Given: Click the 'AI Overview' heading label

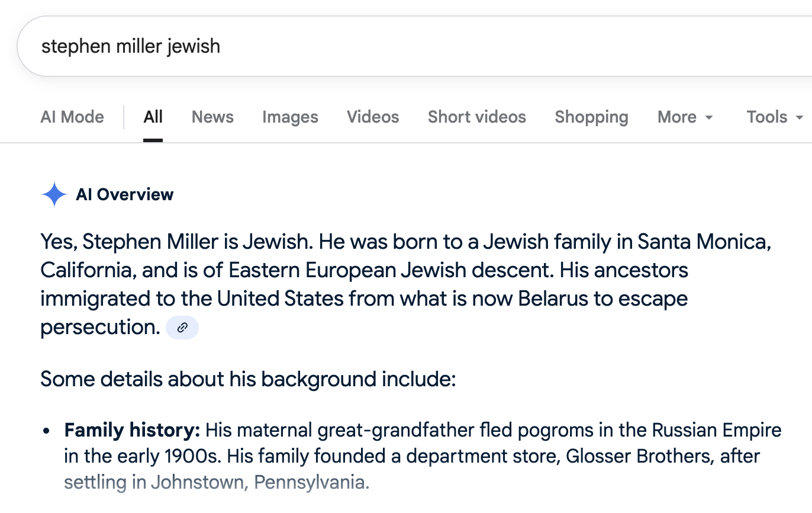Looking at the screenshot, I should (x=125, y=194).
